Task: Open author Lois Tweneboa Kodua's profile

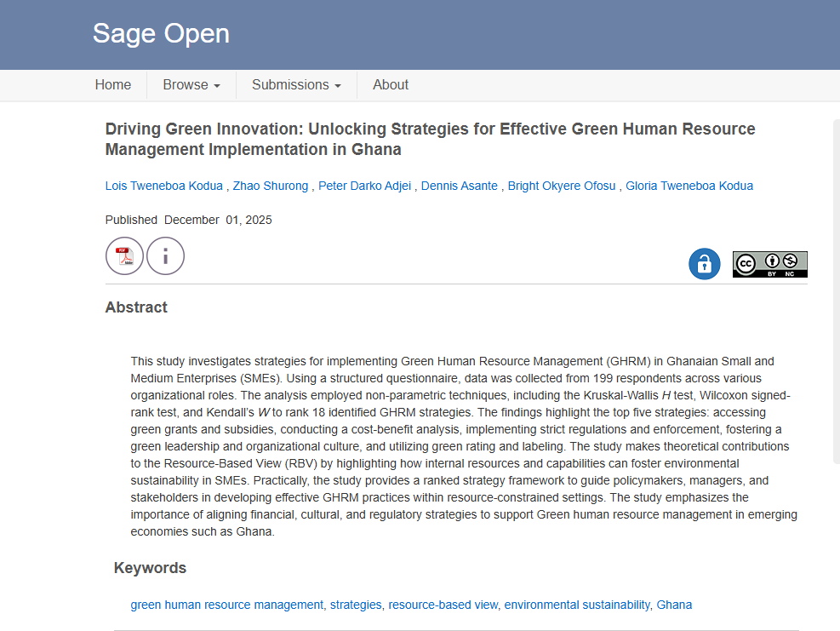Action: tap(163, 186)
